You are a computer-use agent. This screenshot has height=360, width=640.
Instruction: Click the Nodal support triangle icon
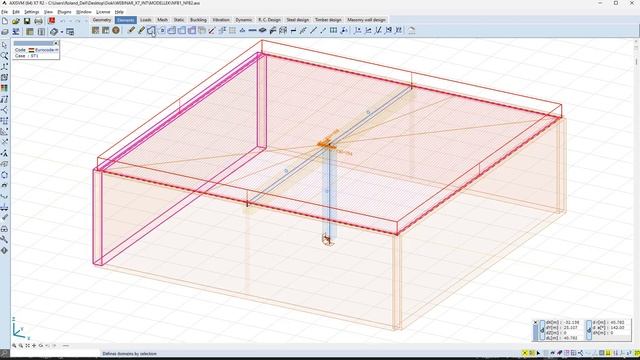(242, 30)
